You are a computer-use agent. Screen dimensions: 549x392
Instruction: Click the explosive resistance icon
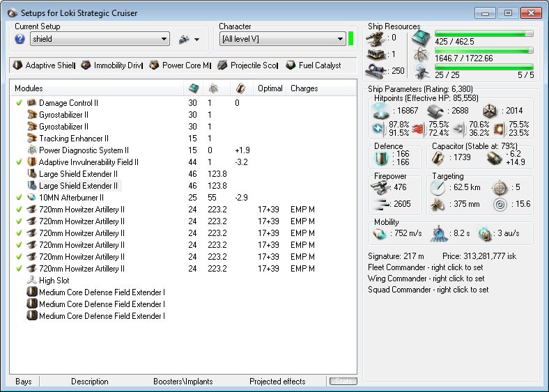[x=500, y=129]
